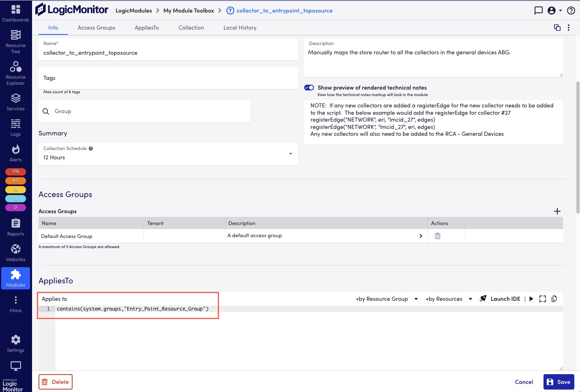Save the module

[x=559, y=382]
